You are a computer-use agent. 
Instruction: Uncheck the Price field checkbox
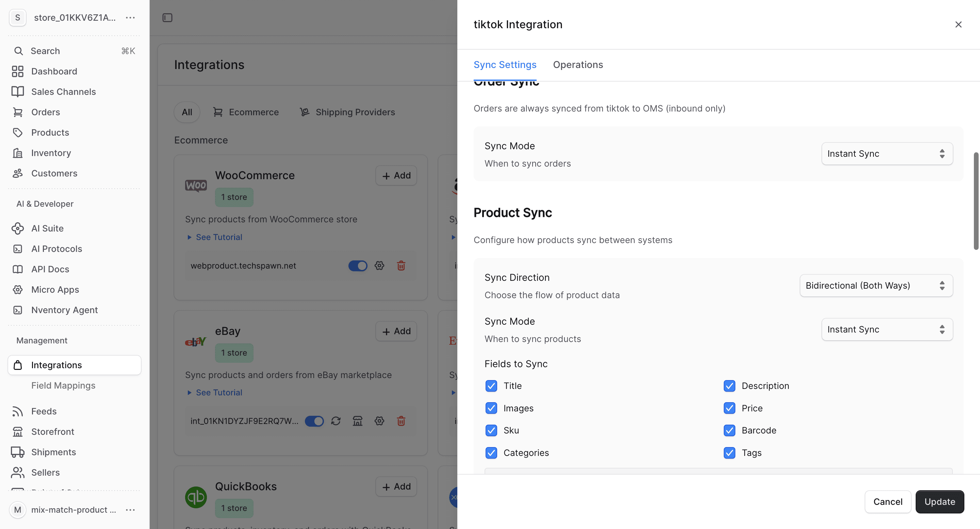[729, 408]
